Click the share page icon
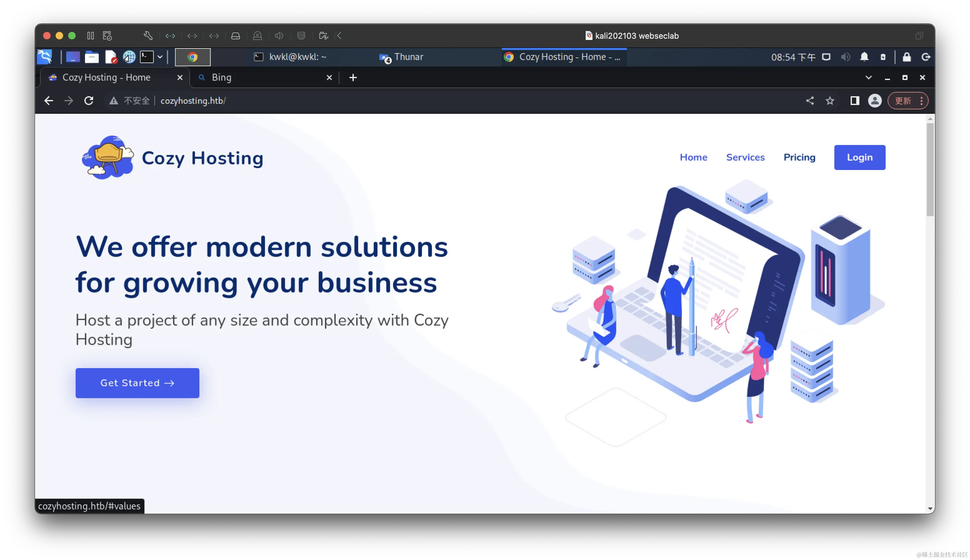Image resolution: width=970 pixels, height=560 pixels. coord(810,101)
